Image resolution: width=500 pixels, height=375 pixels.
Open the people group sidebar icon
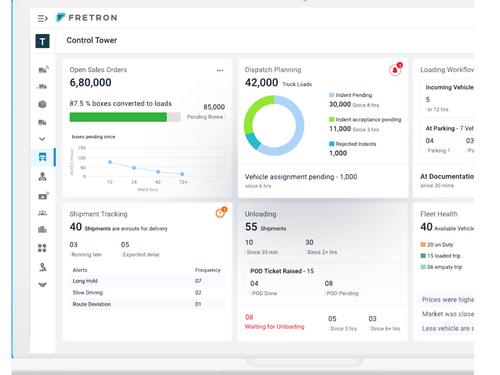pos(42,213)
